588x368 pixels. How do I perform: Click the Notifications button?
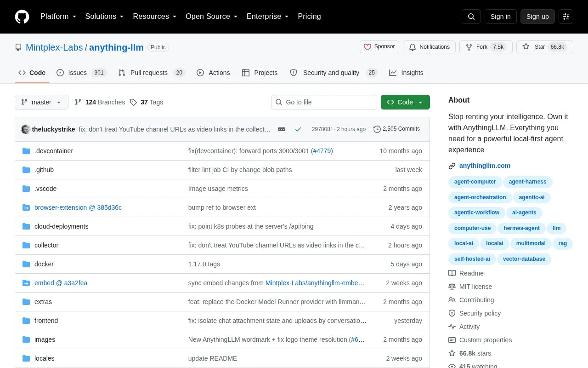coord(429,47)
